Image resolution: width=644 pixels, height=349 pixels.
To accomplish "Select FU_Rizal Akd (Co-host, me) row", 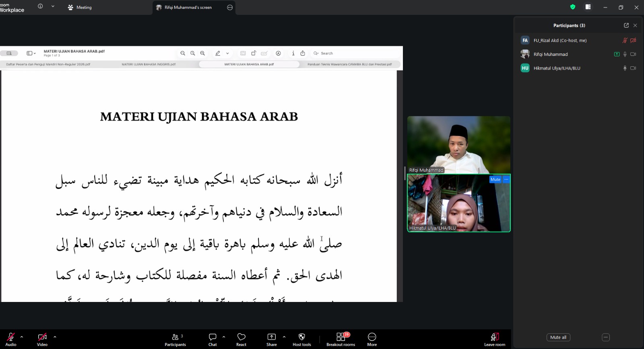I will click(578, 40).
